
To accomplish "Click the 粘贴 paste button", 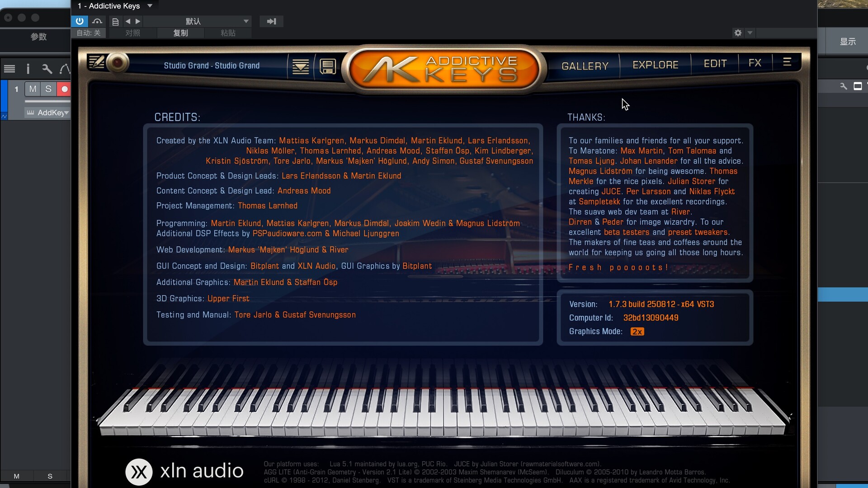I will tap(228, 33).
